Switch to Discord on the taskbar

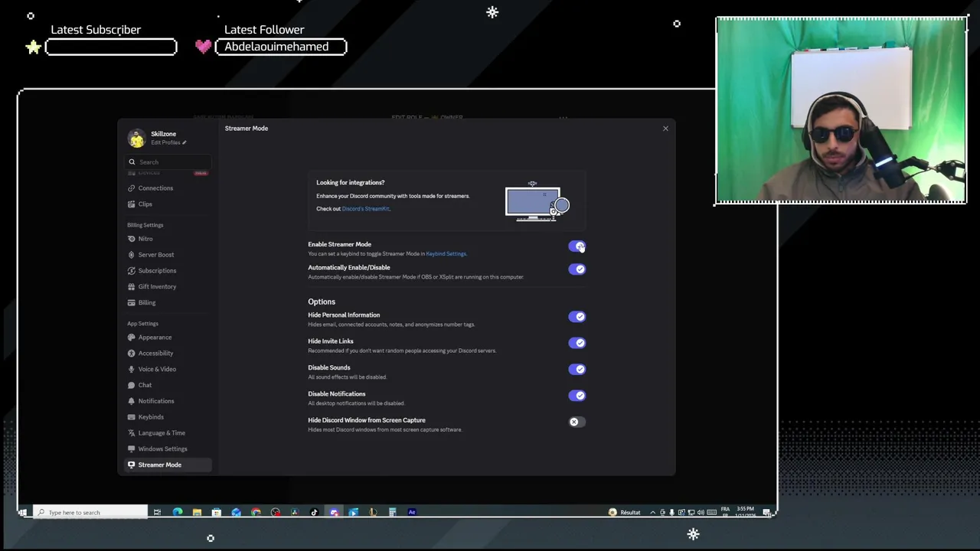click(x=334, y=512)
